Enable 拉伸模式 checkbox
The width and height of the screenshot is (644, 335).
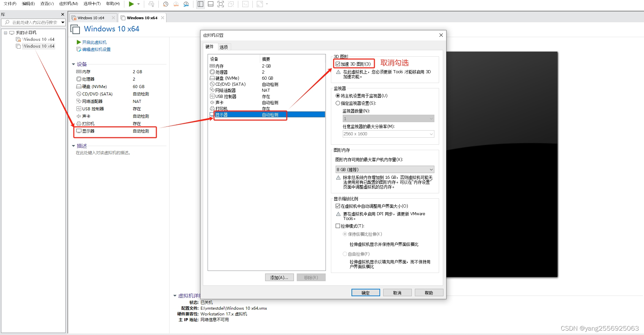[338, 226]
